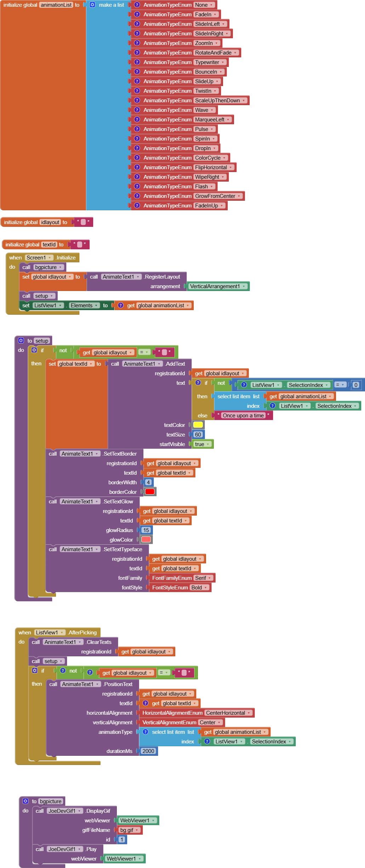Click help icon on ListView1 SelectionIndex comparison block
The height and width of the screenshot is (868, 365).
point(244,385)
